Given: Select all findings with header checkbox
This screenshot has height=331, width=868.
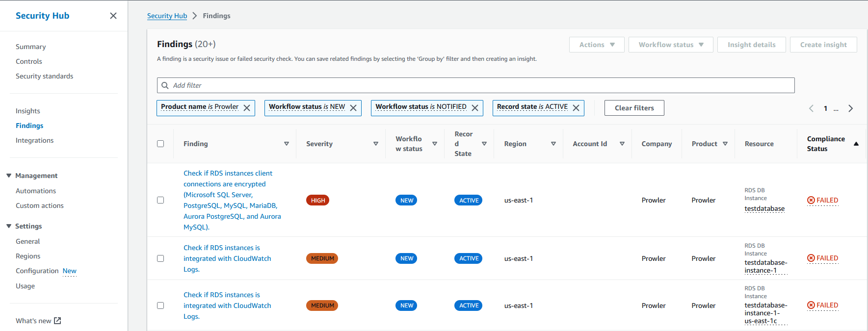Looking at the screenshot, I should [160, 144].
